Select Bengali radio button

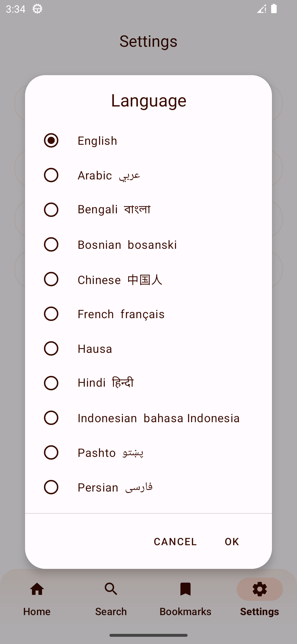51,210
